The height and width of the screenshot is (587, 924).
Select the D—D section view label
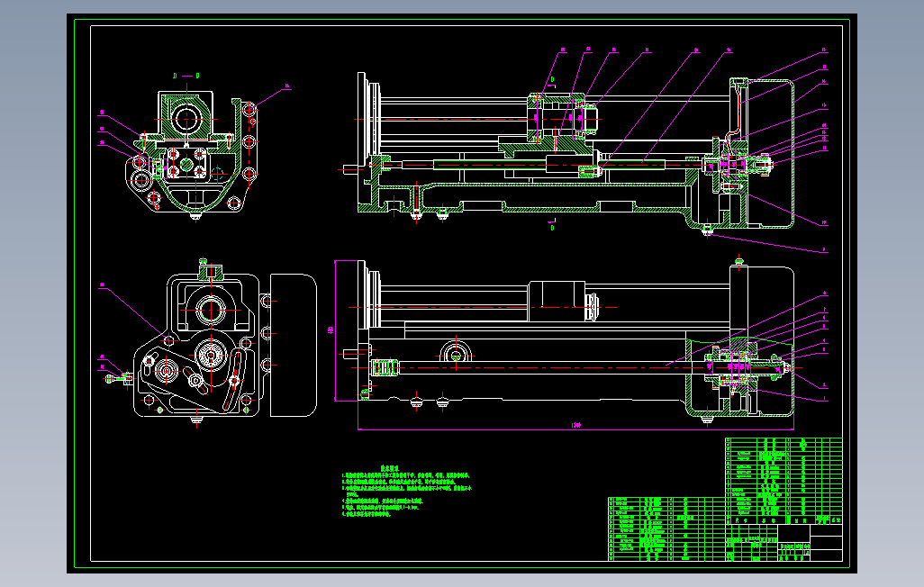(x=186, y=76)
